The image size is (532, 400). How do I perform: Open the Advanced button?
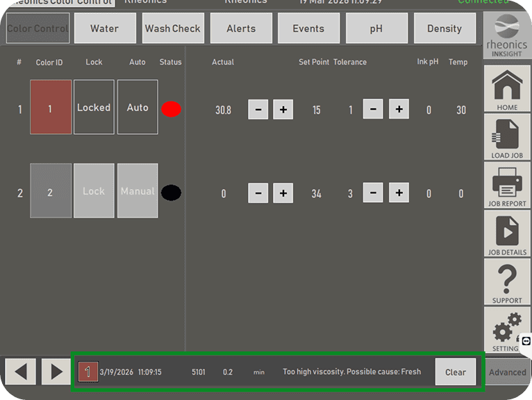coord(507,372)
